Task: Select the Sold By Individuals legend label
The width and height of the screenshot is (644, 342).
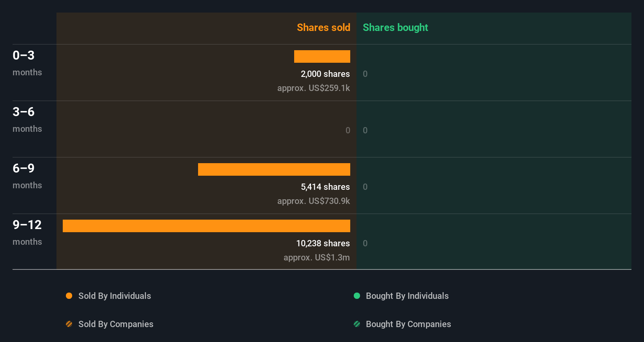Action: click(115, 296)
